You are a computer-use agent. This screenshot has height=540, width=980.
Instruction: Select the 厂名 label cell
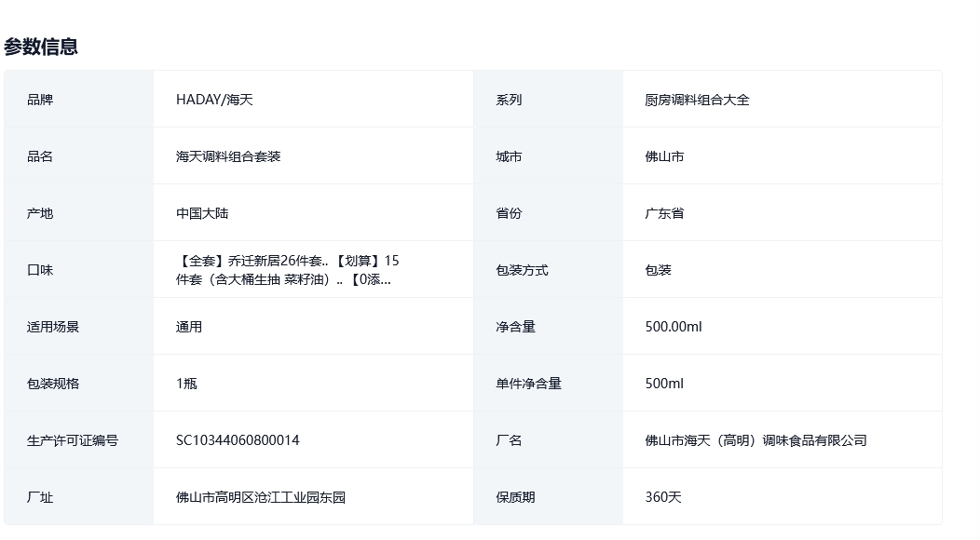(x=548, y=440)
